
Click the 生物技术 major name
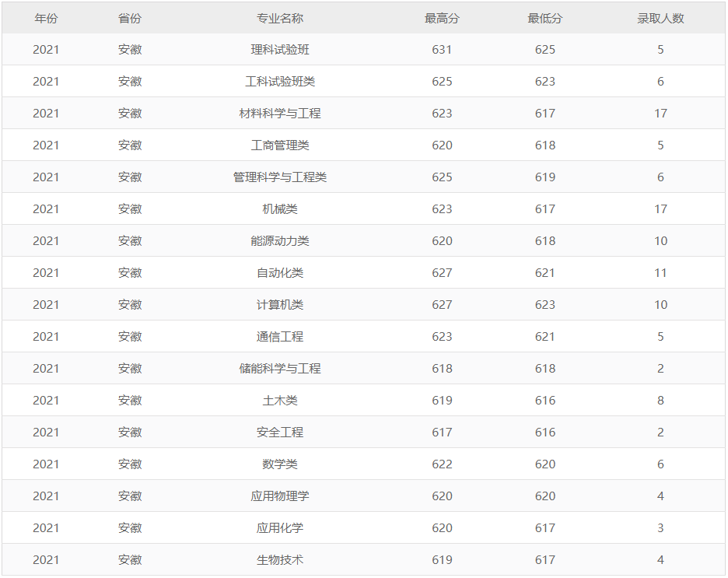point(280,560)
